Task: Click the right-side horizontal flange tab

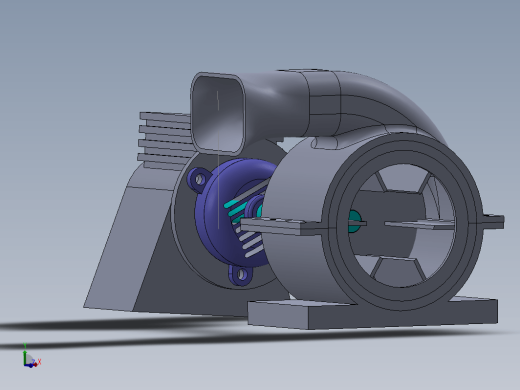Action: [x=494, y=222]
